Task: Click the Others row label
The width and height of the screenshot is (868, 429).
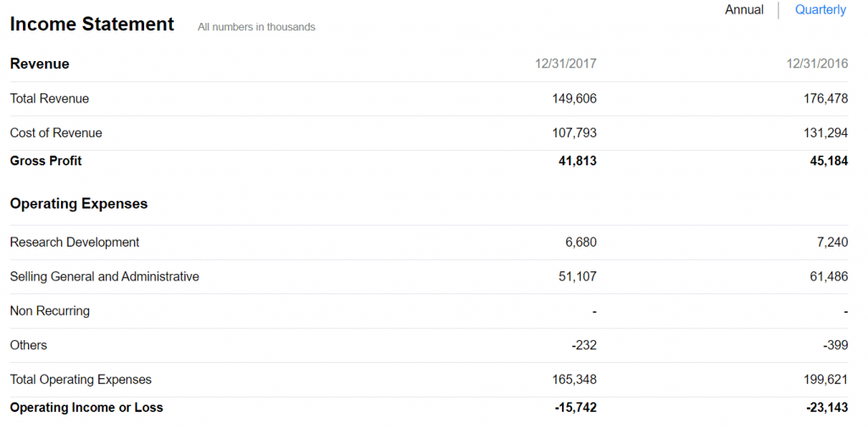Action: click(x=28, y=345)
